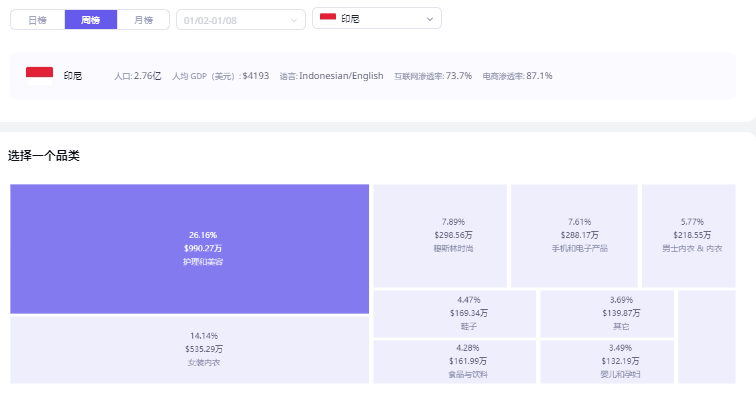756x399 pixels.
Task: Click the 印尼 country name in info card
Action: click(x=73, y=76)
